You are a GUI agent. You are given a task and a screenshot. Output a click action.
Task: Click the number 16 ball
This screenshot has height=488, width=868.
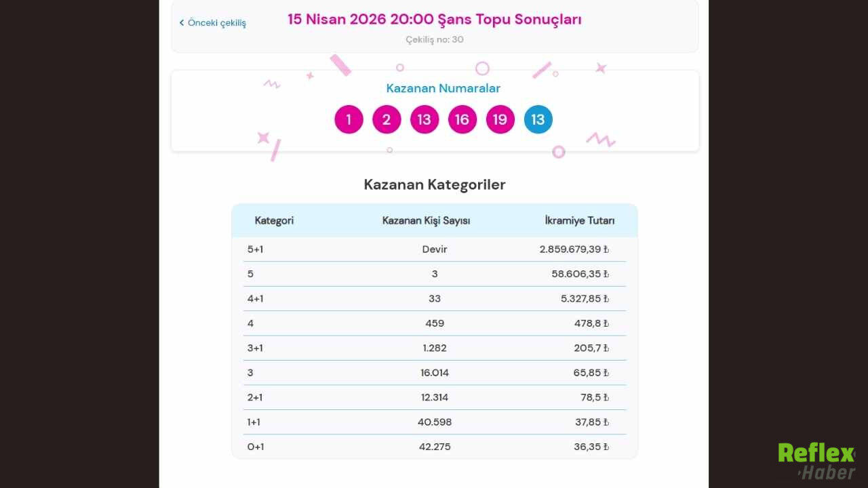pyautogui.click(x=462, y=119)
